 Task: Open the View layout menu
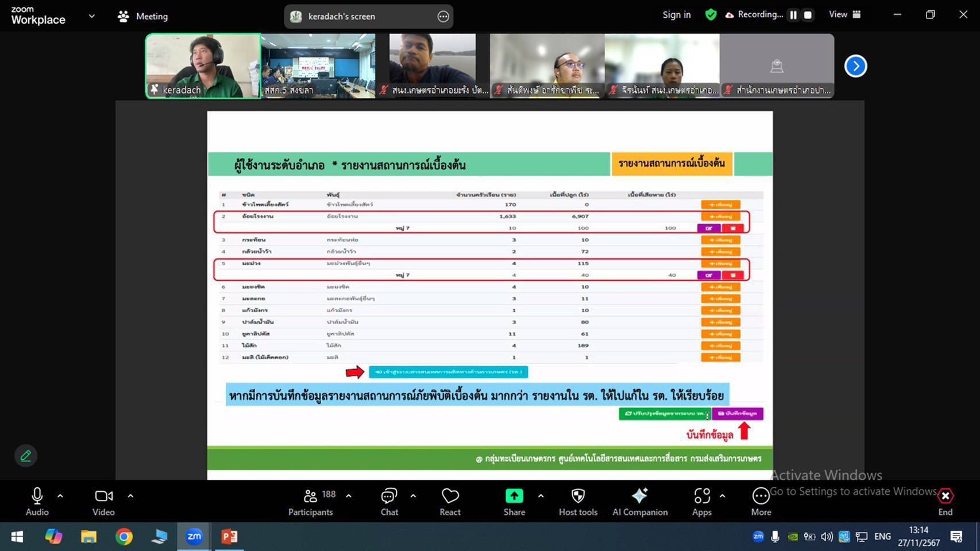click(844, 14)
